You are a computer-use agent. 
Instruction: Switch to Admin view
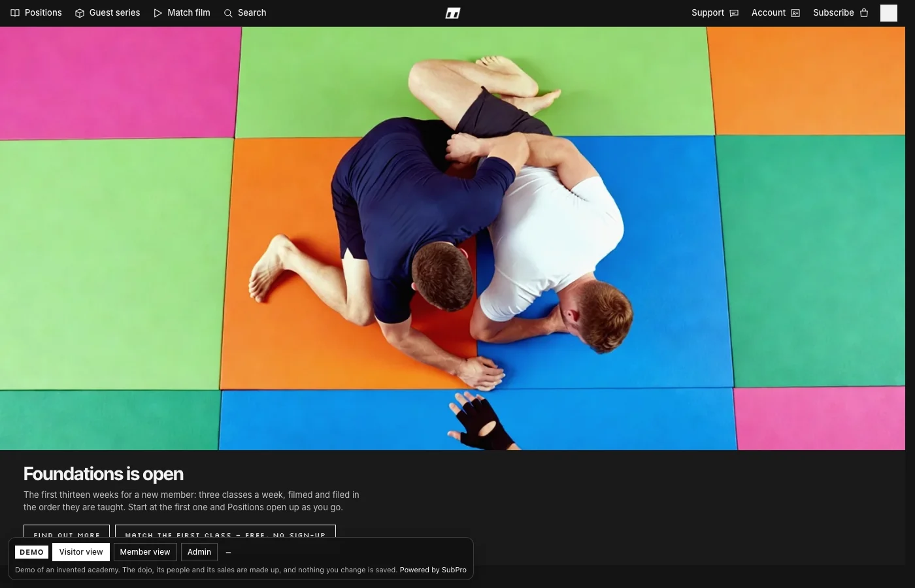point(199,552)
